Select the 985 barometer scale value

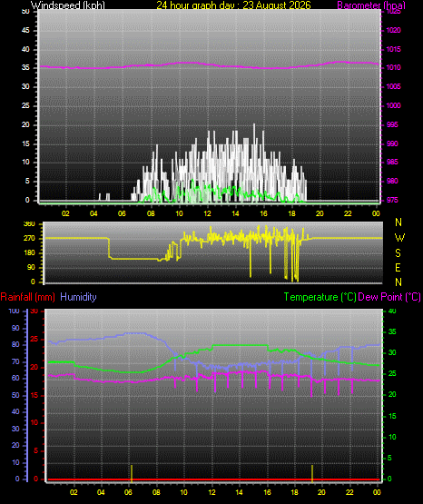[392, 162]
